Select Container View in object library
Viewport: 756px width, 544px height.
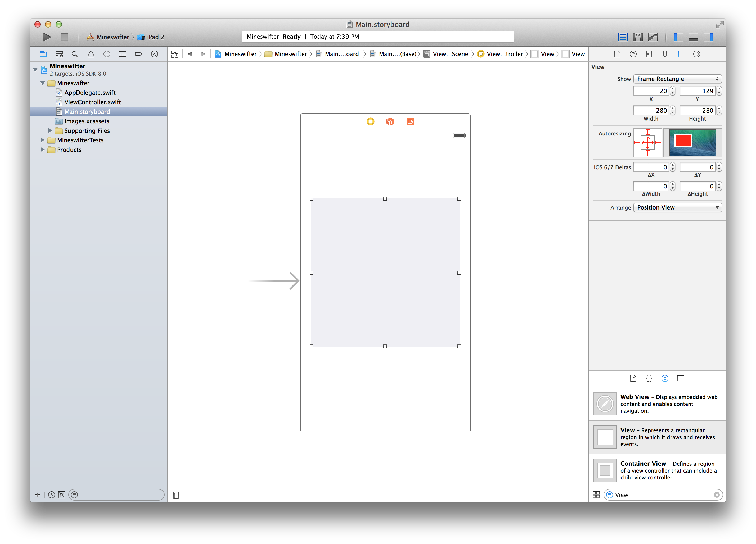[657, 470]
